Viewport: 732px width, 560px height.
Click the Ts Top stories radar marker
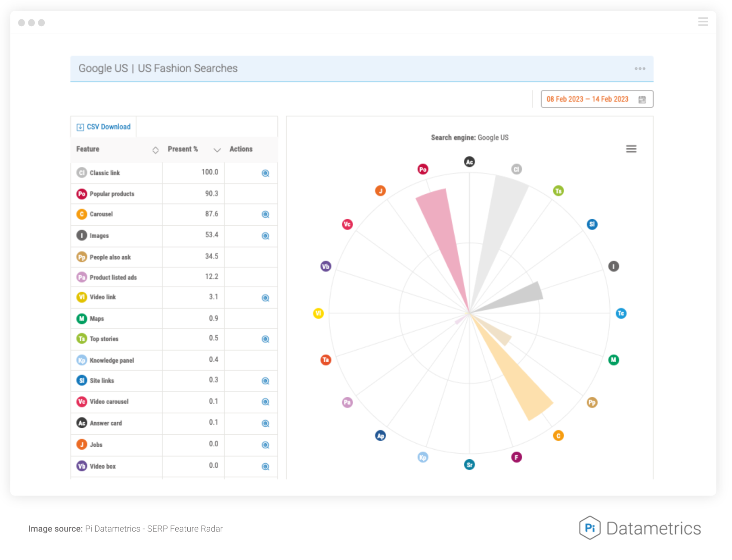[558, 191]
